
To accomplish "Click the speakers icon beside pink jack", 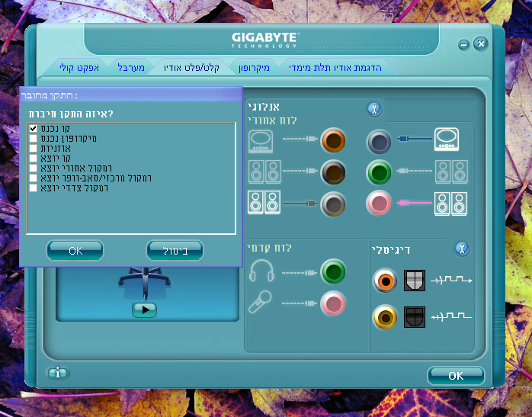I will coord(451,204).
